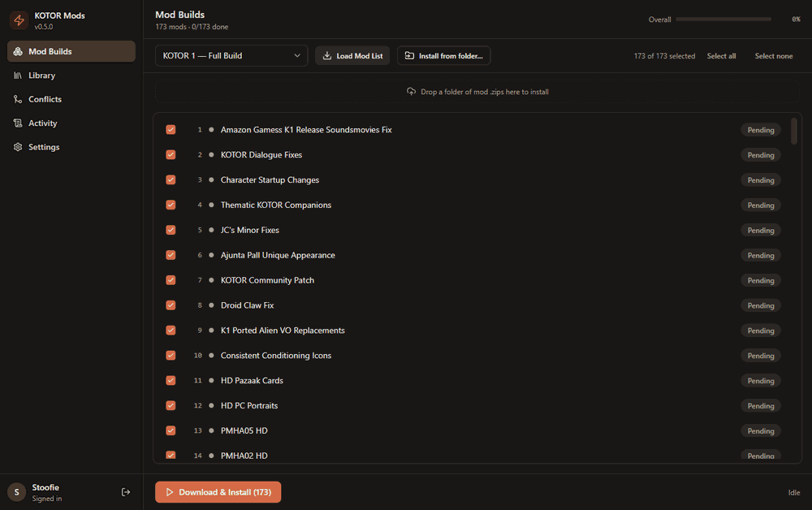Click the Overall progress bar
812x510 pixels.
(x=723, y=19)
